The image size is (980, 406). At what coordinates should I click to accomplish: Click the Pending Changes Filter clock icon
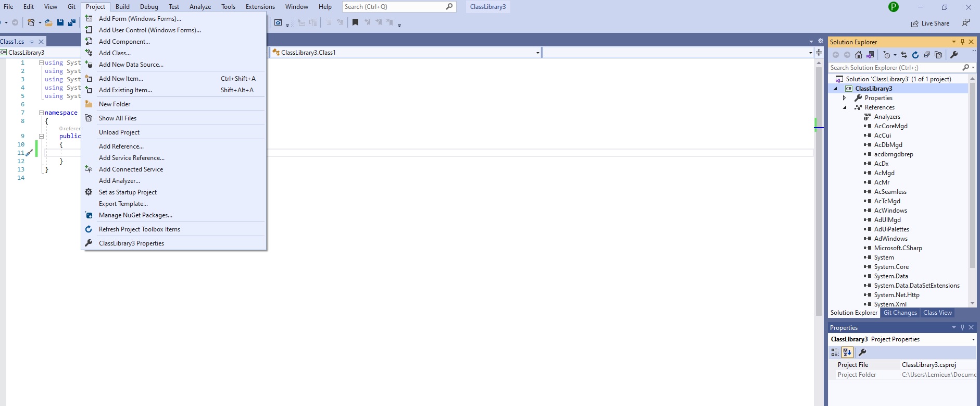tap(887, 55)
